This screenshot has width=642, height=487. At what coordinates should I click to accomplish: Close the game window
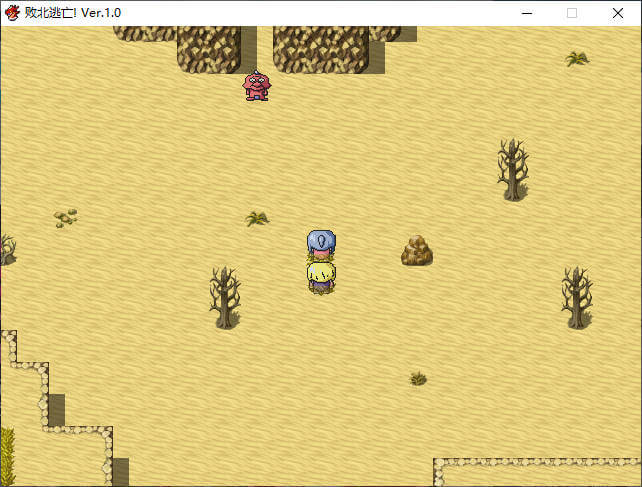pyautogui.click(x=618, y=13)
